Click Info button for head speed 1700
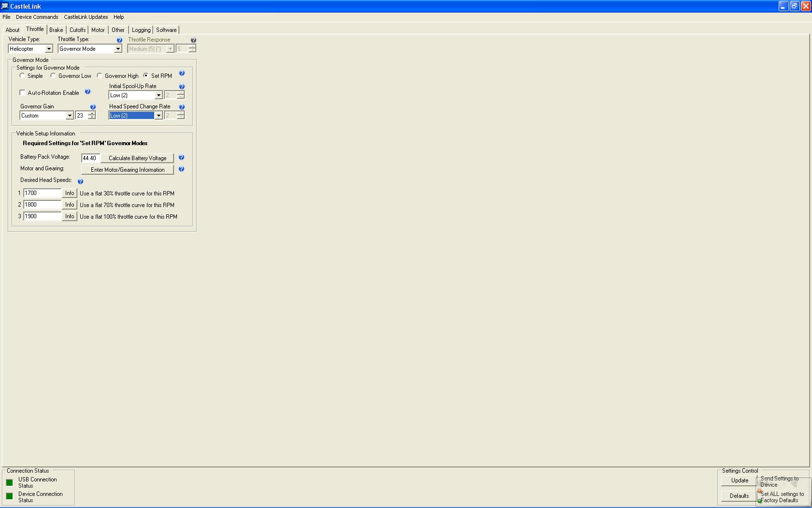This screenshot has height=508, width=812. pos(70,193)
